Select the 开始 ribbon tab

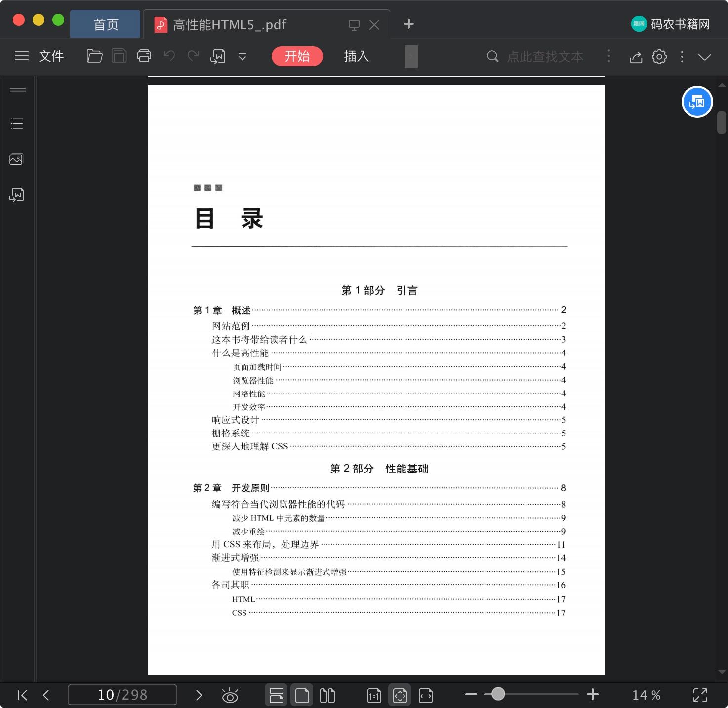point(297,56)
